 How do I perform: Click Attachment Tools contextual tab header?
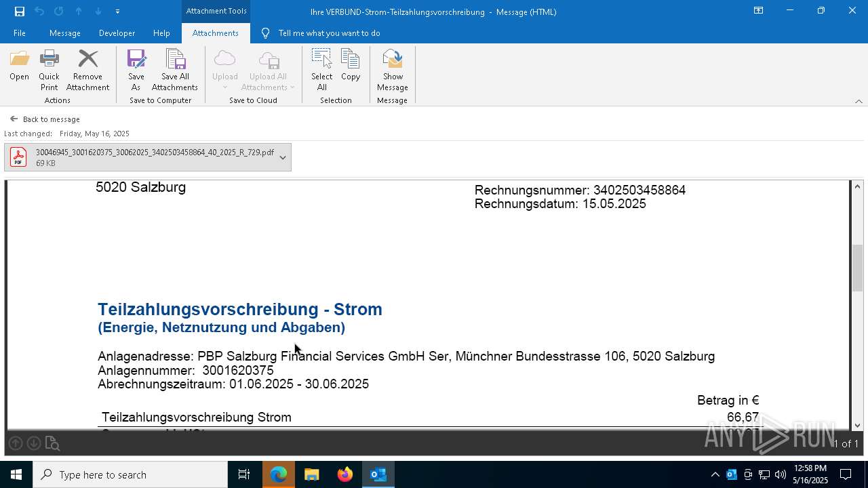pyautogui.click(x=216, y=11)
